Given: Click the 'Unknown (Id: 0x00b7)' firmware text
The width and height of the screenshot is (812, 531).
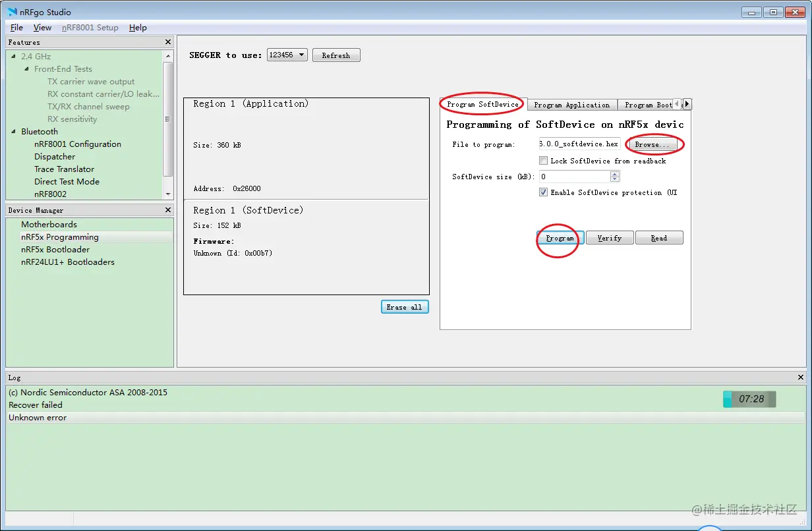Looking at the screenshot, I should coord(233,253).
